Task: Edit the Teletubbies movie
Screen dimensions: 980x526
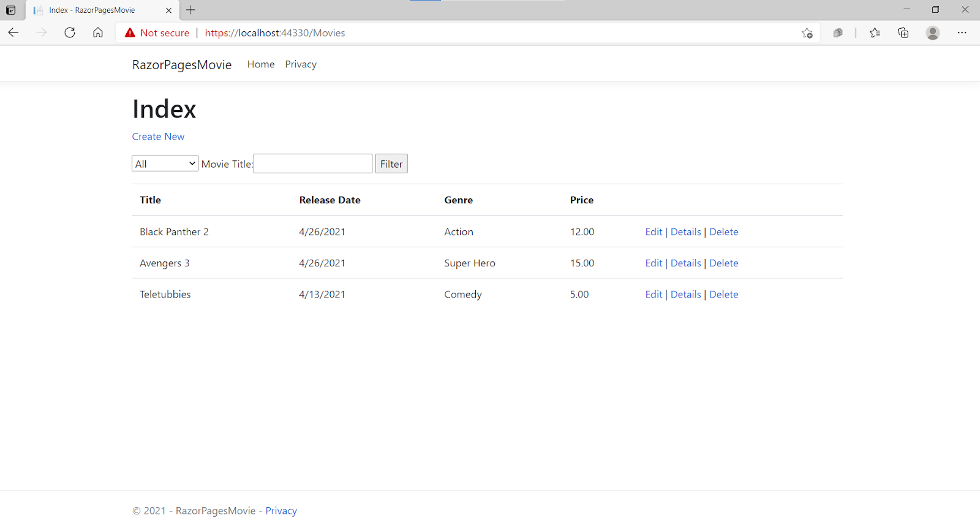Action: tap(654, 294)
